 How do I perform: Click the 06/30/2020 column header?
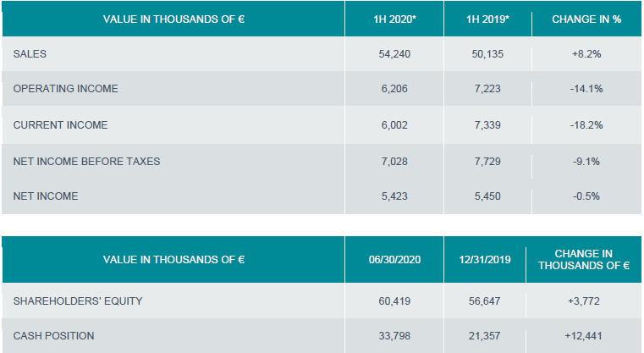pos(394,259)
